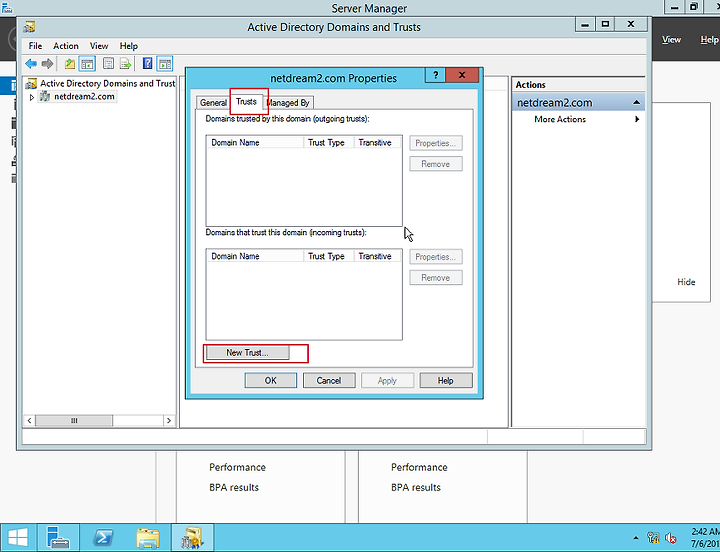
Task: Click the Help button in dialog
Action: pos(445,380)
